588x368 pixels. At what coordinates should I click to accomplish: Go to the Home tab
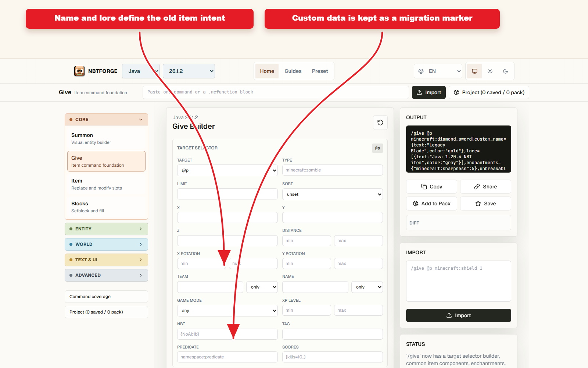point(267,71)
